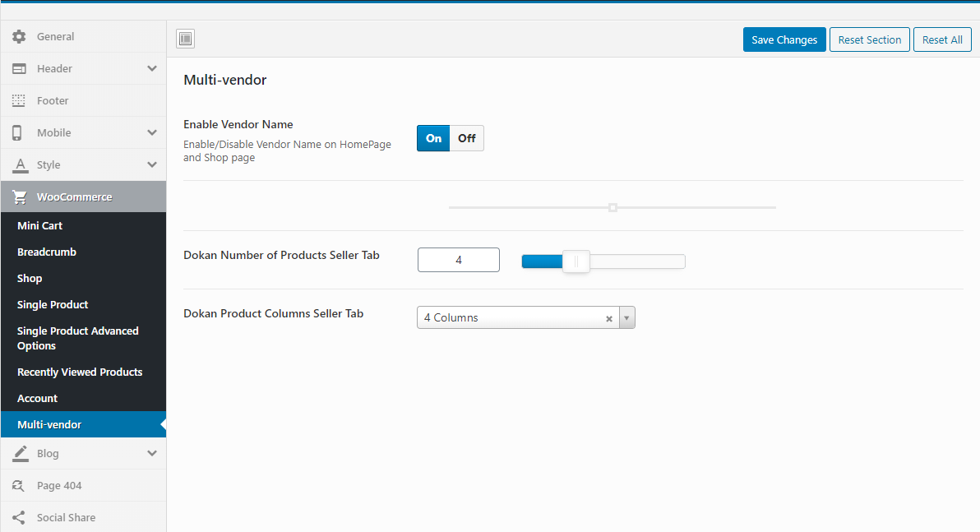This screenshot has width=980, height=532.
Task: Click the Multi-vendor page heading
Action: pos(225,80)
